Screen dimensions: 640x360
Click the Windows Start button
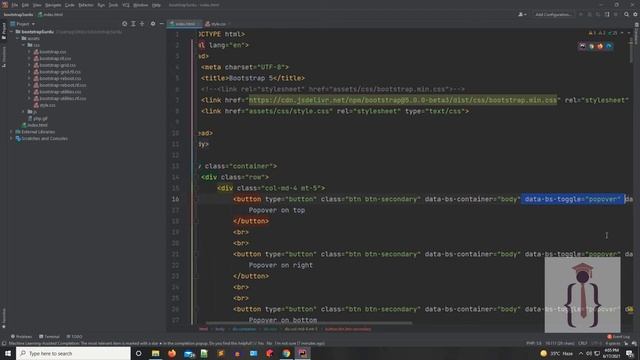click(8, 353)
